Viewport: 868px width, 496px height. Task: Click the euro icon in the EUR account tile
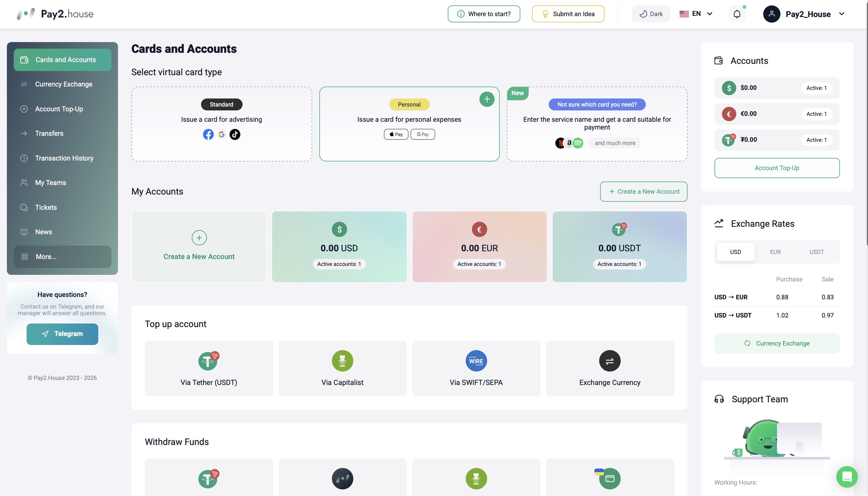(x=479, y=229)
